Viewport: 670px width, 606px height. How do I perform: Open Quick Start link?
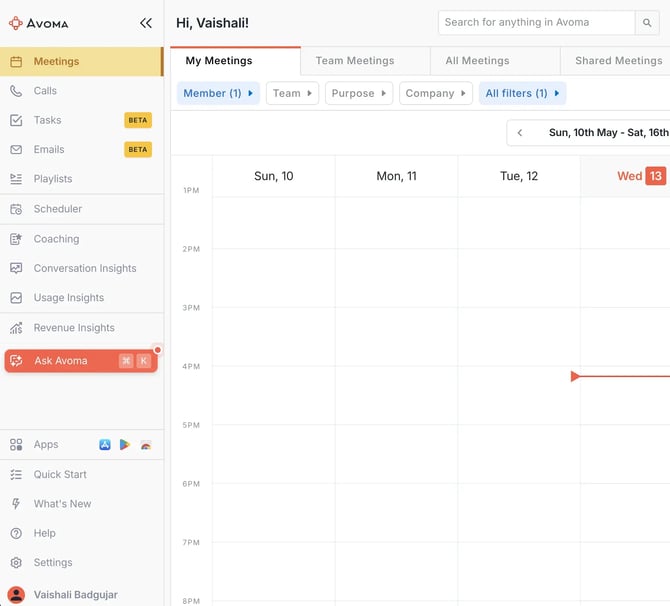click(60, 474)
